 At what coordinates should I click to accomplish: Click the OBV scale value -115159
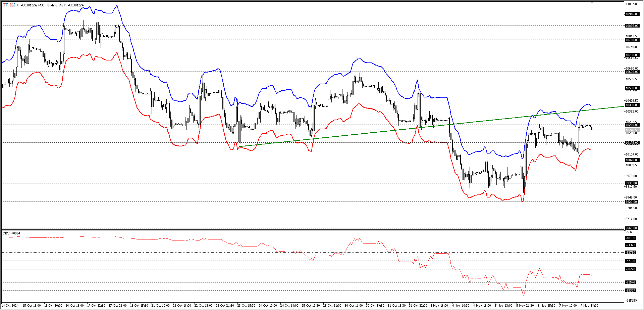point(631,301)
